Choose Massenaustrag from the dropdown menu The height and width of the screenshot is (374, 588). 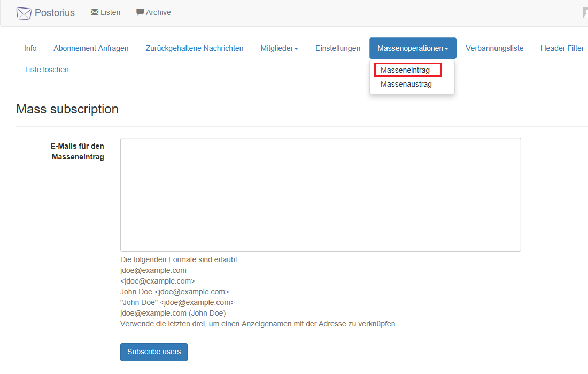(x=406, y=84)
